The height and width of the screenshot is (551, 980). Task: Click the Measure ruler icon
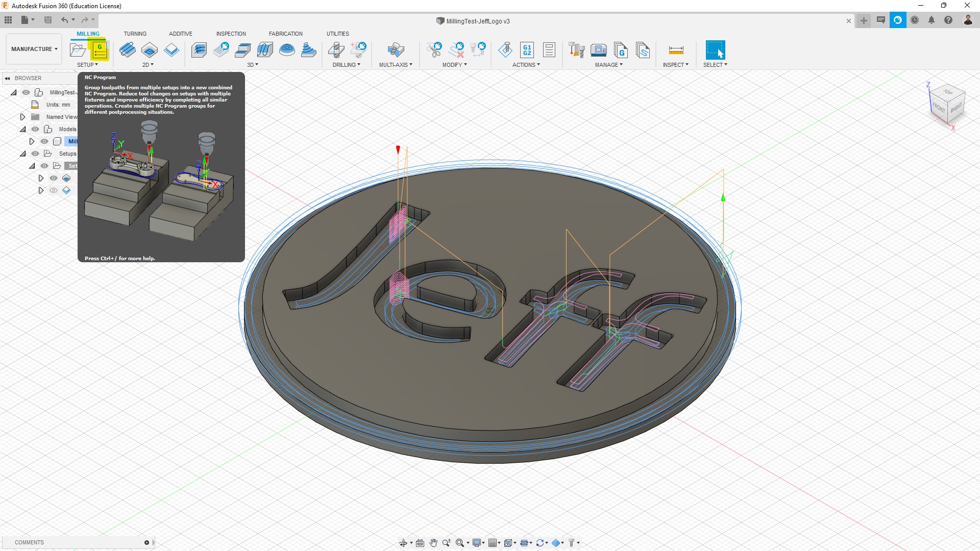tap(676, 50)
